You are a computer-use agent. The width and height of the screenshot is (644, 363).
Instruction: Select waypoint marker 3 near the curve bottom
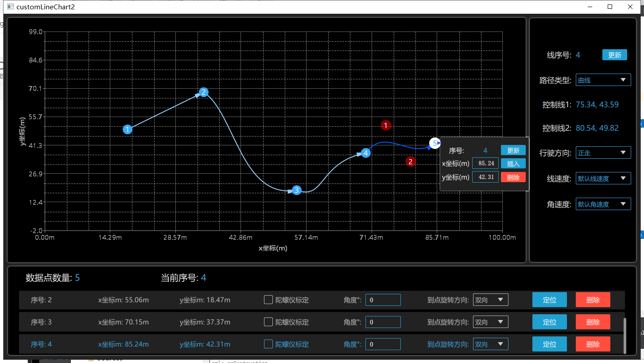point(296,190)
